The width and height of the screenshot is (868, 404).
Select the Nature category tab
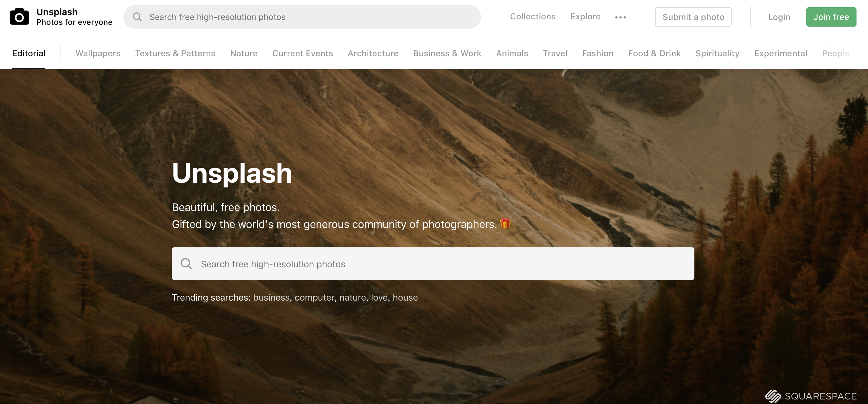coord(243,53)
